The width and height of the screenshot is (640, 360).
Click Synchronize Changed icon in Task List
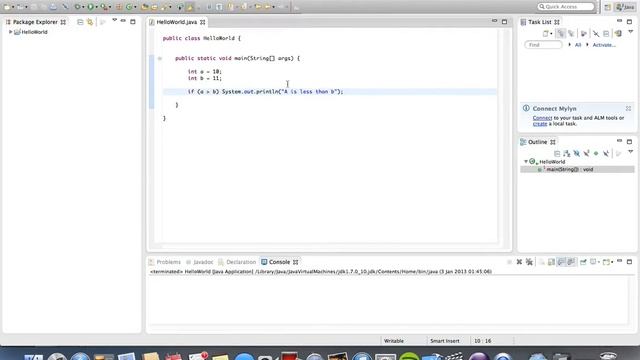618,33
